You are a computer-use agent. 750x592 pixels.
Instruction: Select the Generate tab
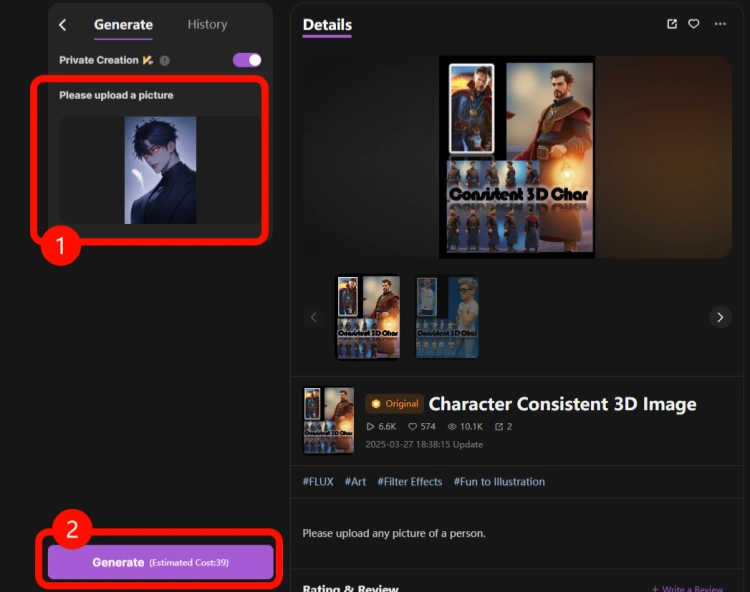(123, 25)
